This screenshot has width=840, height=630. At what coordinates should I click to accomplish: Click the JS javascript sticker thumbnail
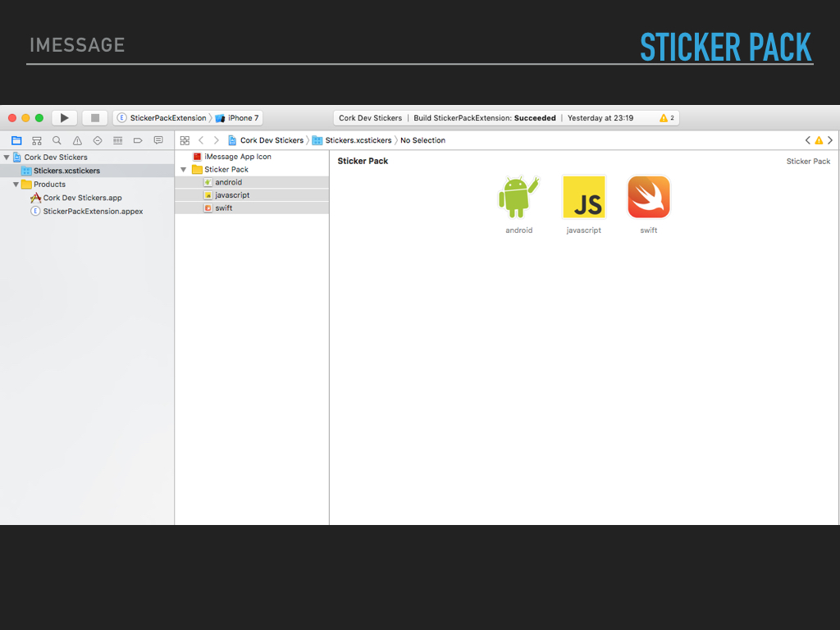point(584,197)
